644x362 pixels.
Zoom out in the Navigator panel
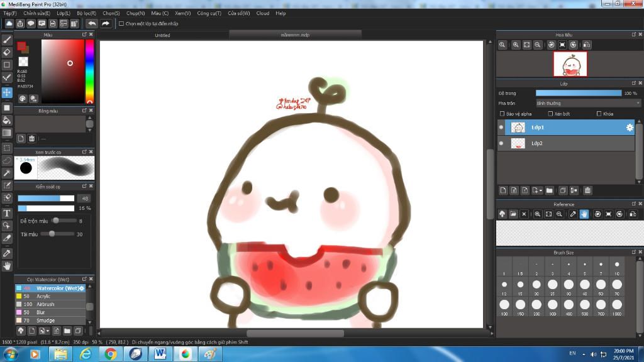[538, 45]
